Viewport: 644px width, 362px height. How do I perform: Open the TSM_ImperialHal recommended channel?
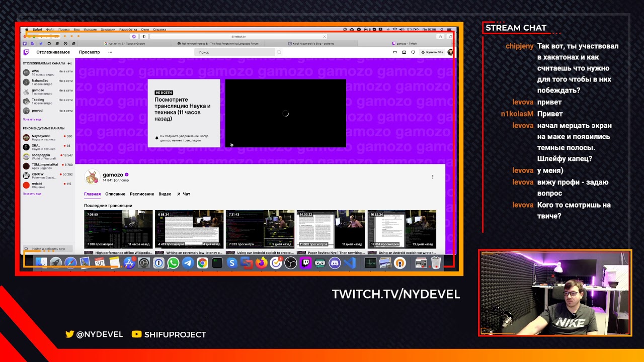click(48, 166)
